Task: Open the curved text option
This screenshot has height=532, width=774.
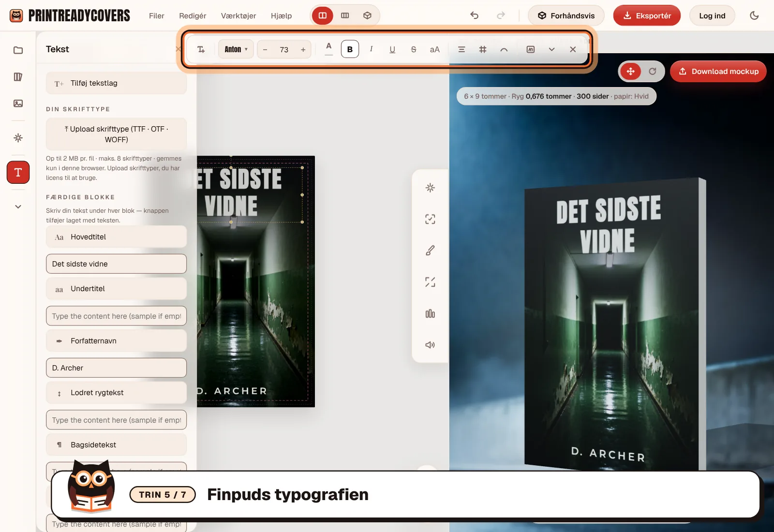Action: click(x=504, y=49)
